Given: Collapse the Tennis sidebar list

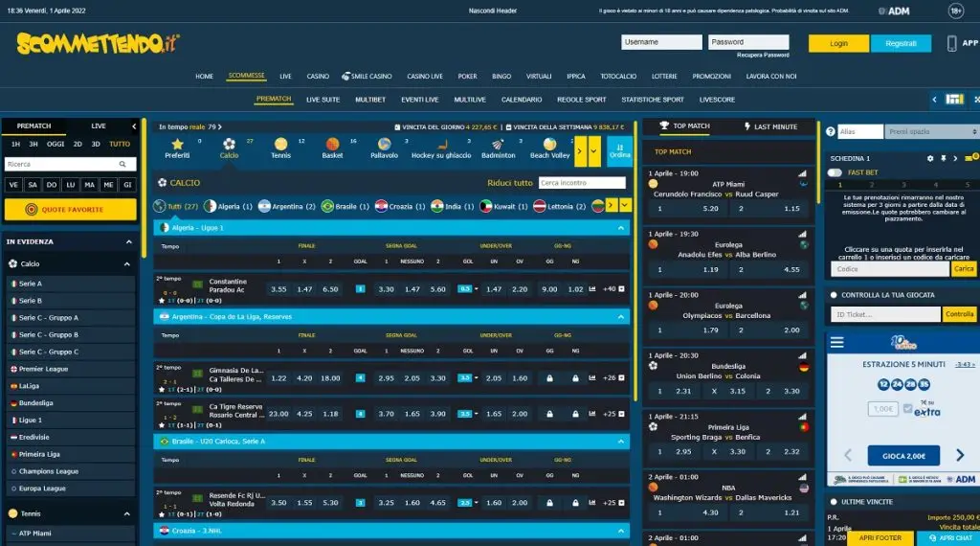Looking at the screenshot, I should (127, 514).
